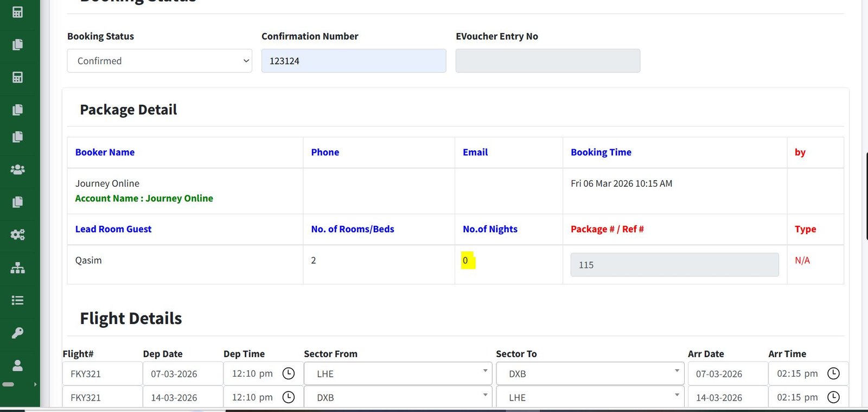Image resolution: width=868 pixels, height=412 pixels.
Task: Open the sitemap hierarchy icon in sidebar
Action: pyautogui.click(x=17, y=268)
